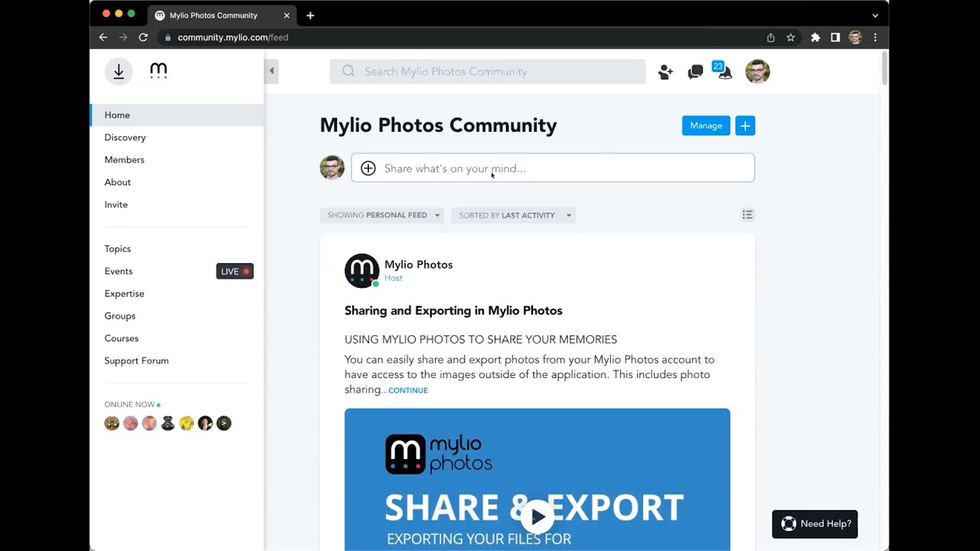Click the Mylio logo in sidebar
The width and height of the screenshot is (980, 551).
coord(158,71)
